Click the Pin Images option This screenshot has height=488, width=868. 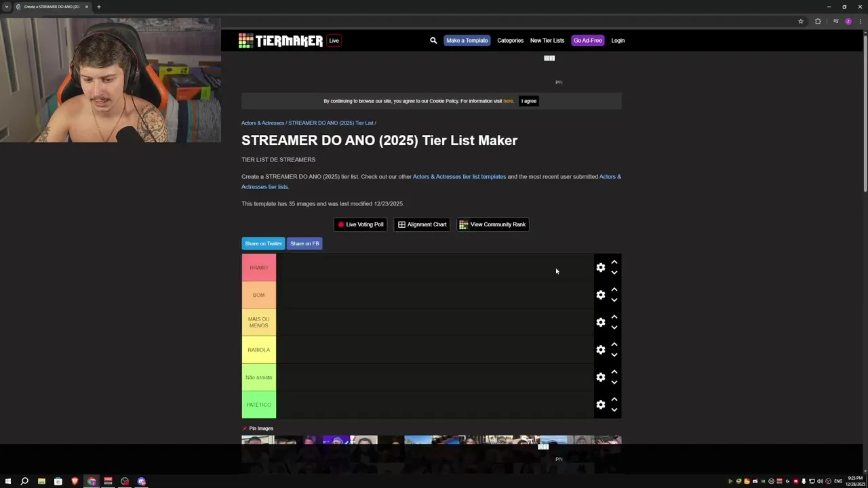pyautogui.click(x=258, y=428)
